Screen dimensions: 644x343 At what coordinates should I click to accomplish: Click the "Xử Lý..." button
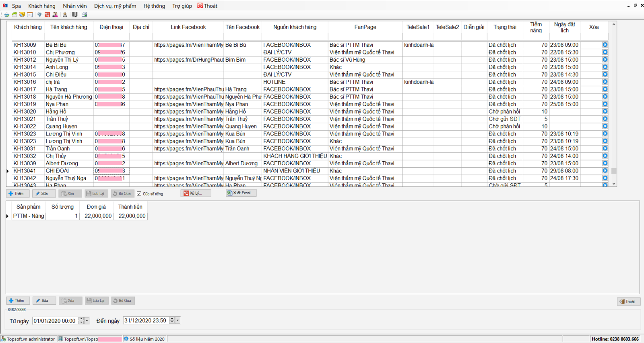pyautogui.click(x=196, y=193)
